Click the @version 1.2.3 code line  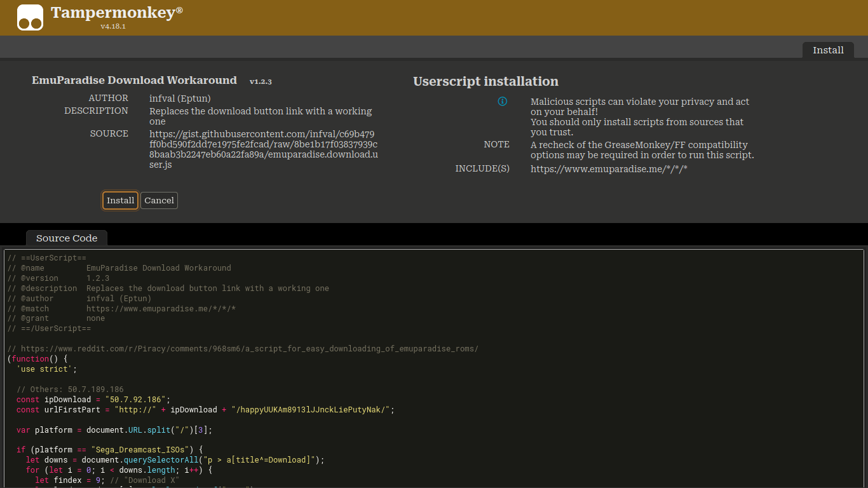58,278
